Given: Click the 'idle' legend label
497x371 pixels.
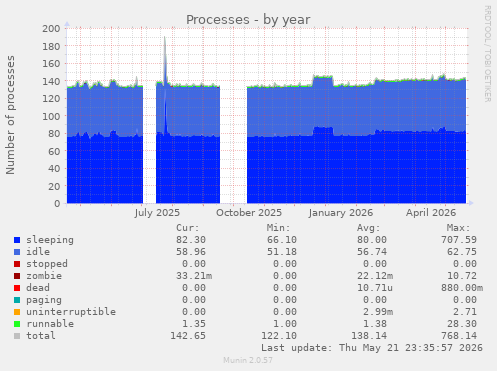Looking at the screenshot, I should (x=38, y=252).
